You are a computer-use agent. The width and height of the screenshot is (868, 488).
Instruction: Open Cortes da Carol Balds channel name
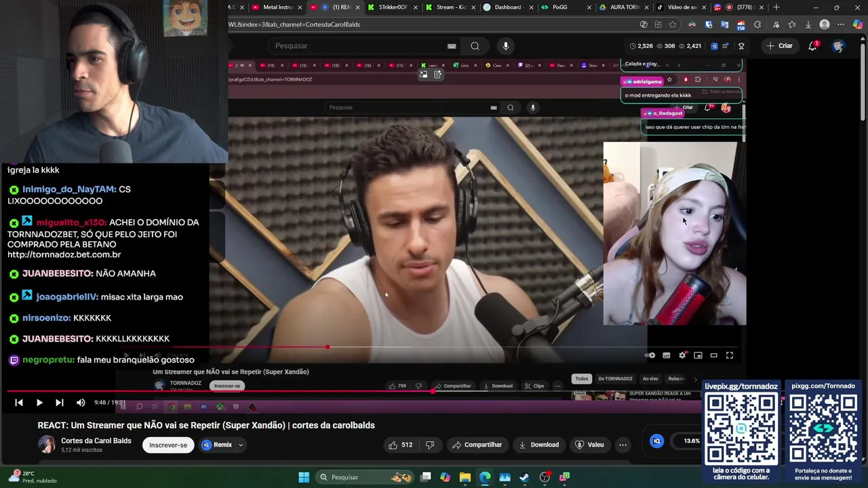(x=96, y=441)
